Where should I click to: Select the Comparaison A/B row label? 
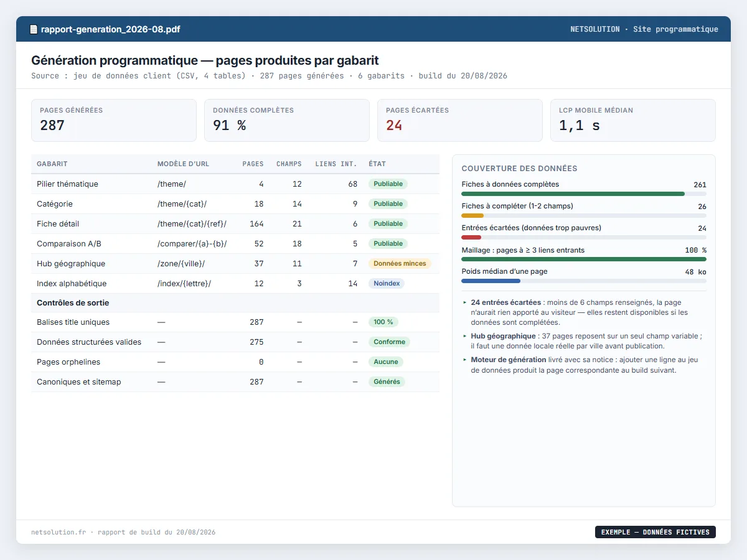tap(69, 244)
